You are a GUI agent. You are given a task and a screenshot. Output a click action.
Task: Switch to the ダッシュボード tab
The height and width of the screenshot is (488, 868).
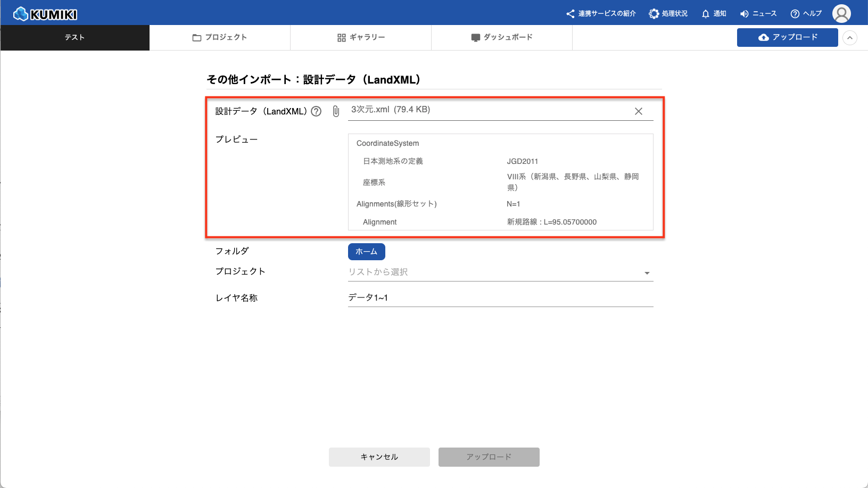tap(501, 38)
